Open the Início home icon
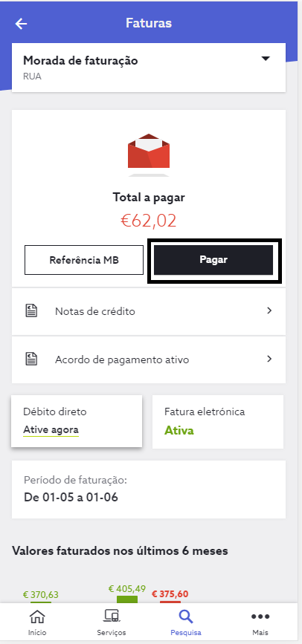 click(x=37, y=616)
